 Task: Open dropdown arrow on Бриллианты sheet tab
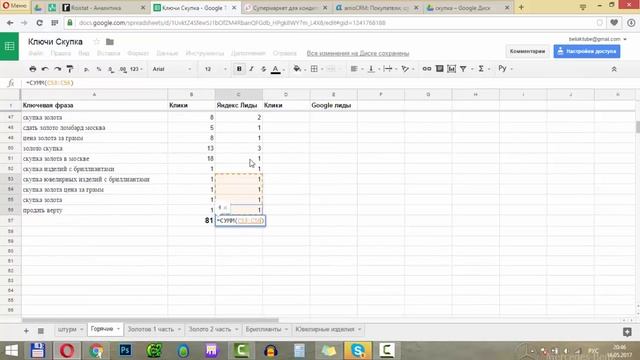tap(287, 329)
